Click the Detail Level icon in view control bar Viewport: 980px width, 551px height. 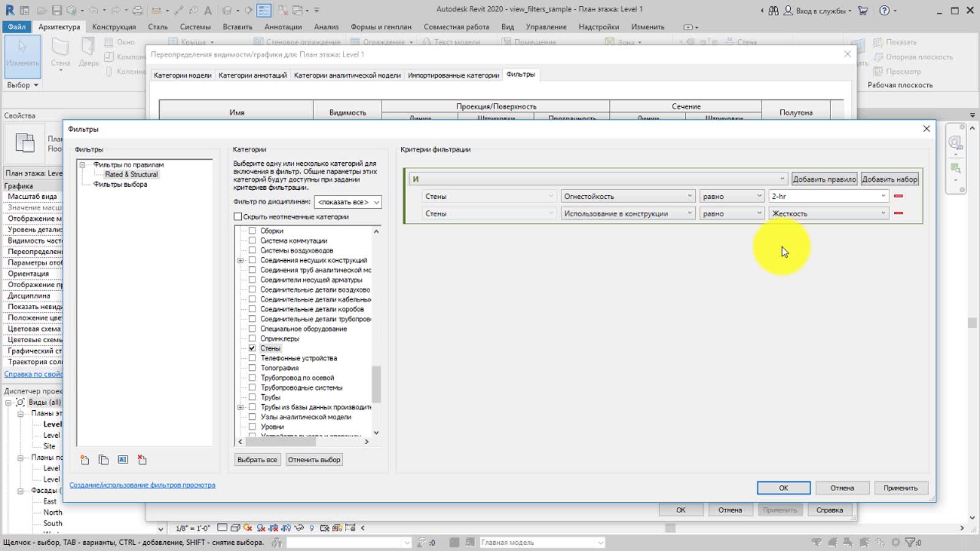pos(222,528)
